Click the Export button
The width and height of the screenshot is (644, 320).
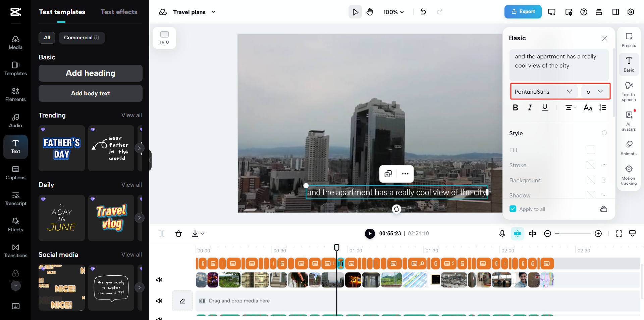523,12
